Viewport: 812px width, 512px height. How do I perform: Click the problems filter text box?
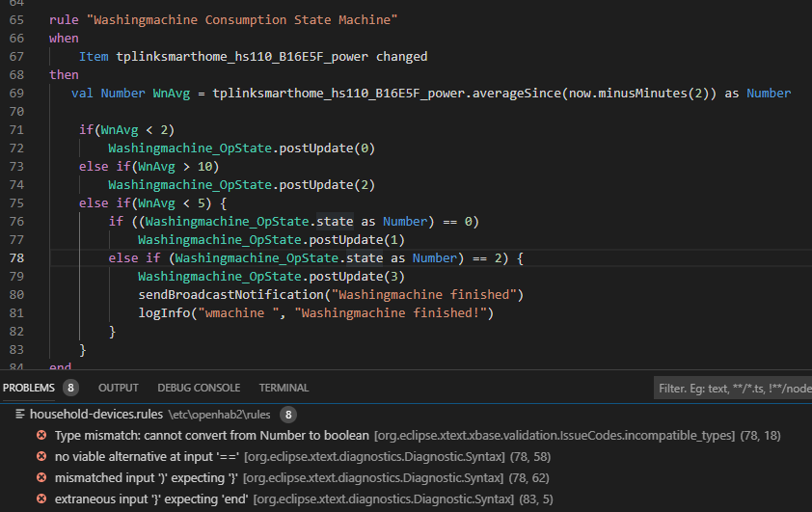pyautogui.click(x=731, y=388)
